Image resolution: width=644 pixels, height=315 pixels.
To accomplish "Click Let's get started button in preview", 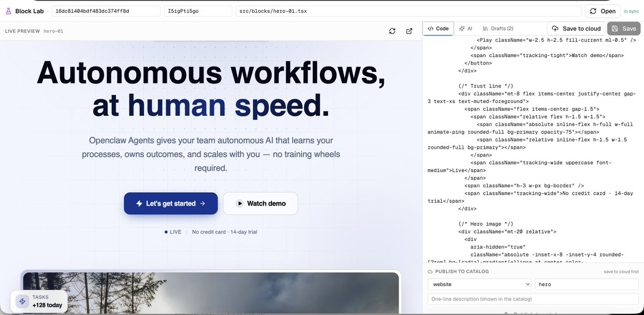I will pos(171,203).
